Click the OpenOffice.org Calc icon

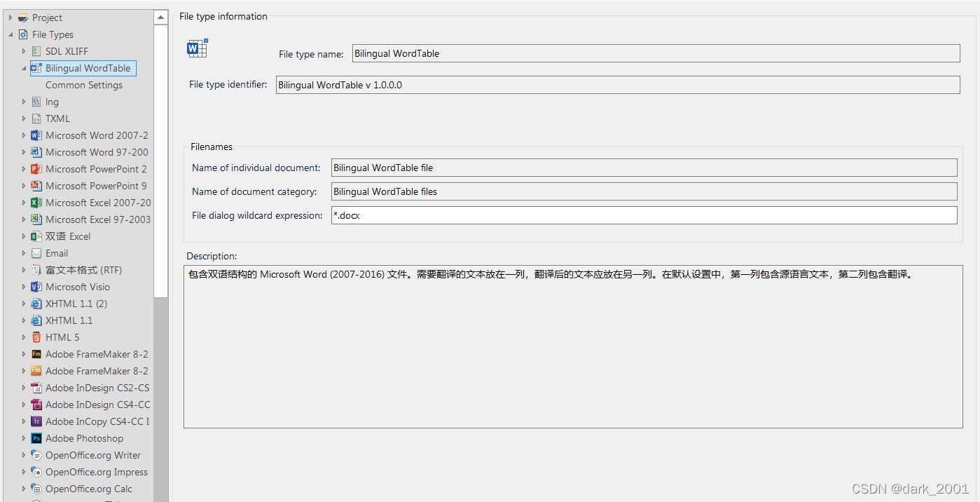coord(36,489)
